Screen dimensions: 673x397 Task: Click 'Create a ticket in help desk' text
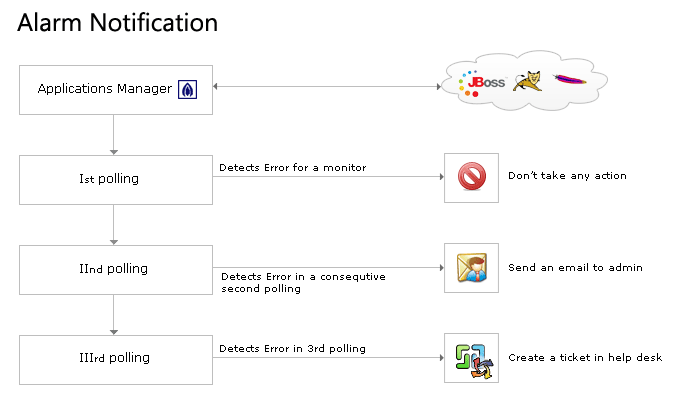coord(585,358)
